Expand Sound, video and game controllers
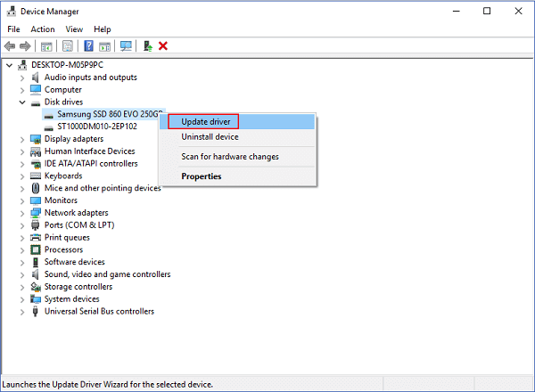This screenshot has width=535, height=392. coord(22,275)
